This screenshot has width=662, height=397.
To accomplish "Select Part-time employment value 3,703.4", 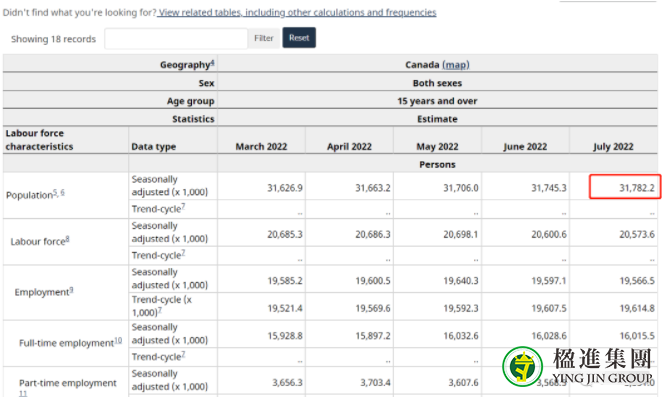I will 375,382.
